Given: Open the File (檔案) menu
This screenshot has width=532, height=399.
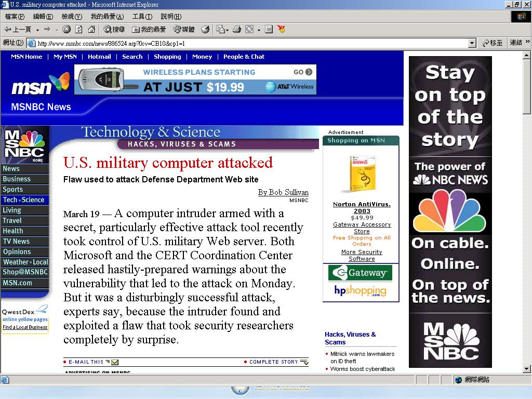Looking at the screenshot, I should (15, 16).
